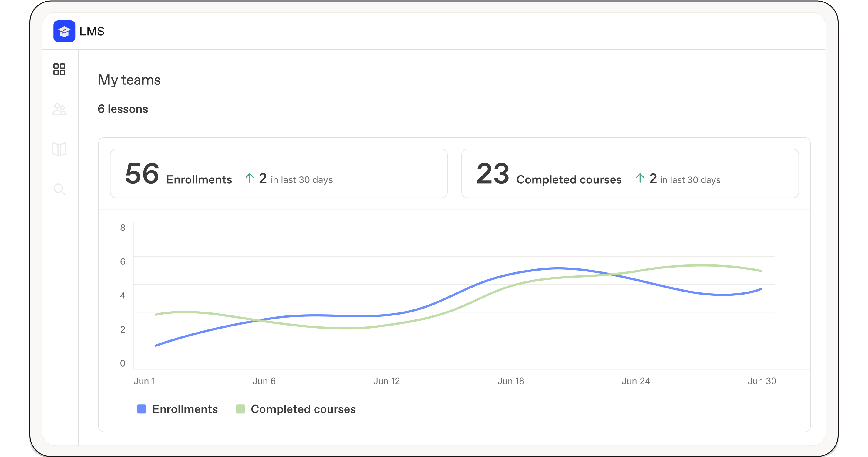Click the search magnifier sidebar icon

pyautogui.click(x=59, y=189)
